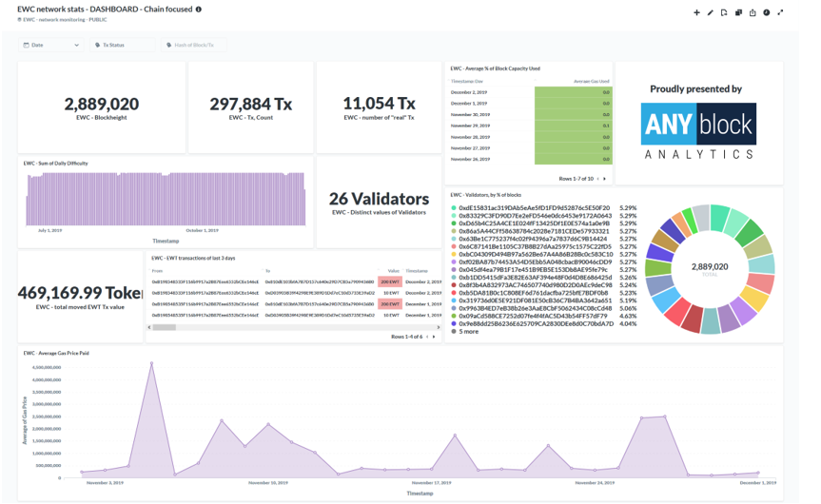Go to next page of EWT transactions rows

434,337
